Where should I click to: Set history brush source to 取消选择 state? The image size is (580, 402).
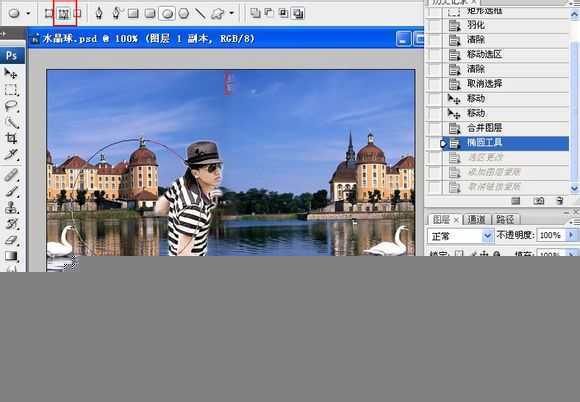coord(434,84)
